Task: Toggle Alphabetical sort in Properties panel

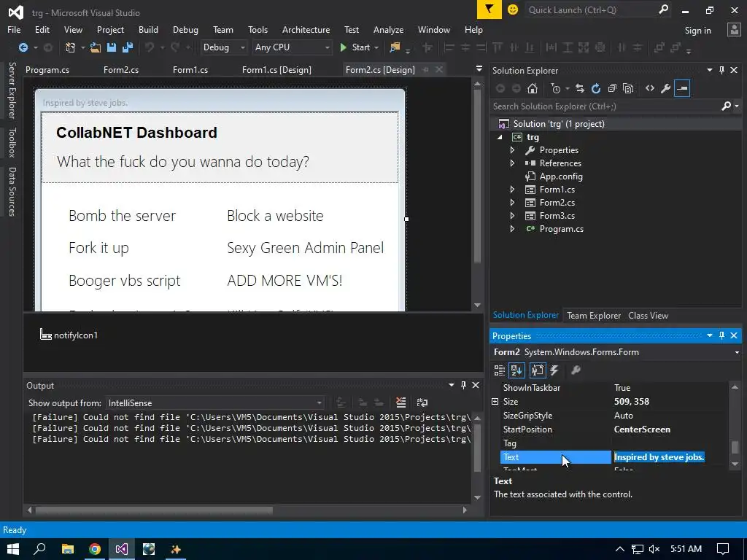Action: tap(517, 370)
